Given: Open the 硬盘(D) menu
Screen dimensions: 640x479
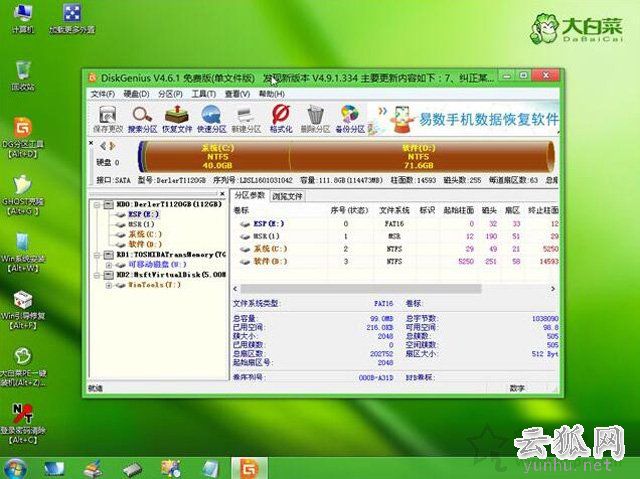Looking at the screenshot, I should click(x=136, y=94).
